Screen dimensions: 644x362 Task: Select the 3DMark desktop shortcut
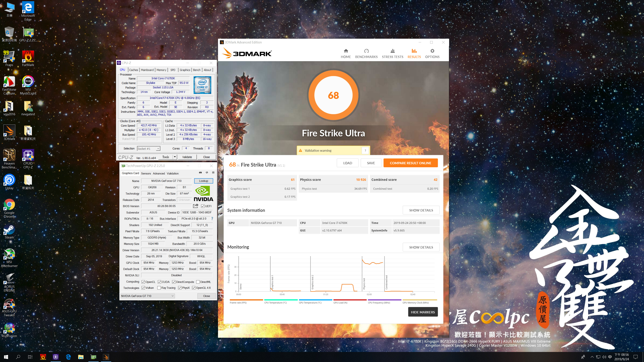point(9,132)
